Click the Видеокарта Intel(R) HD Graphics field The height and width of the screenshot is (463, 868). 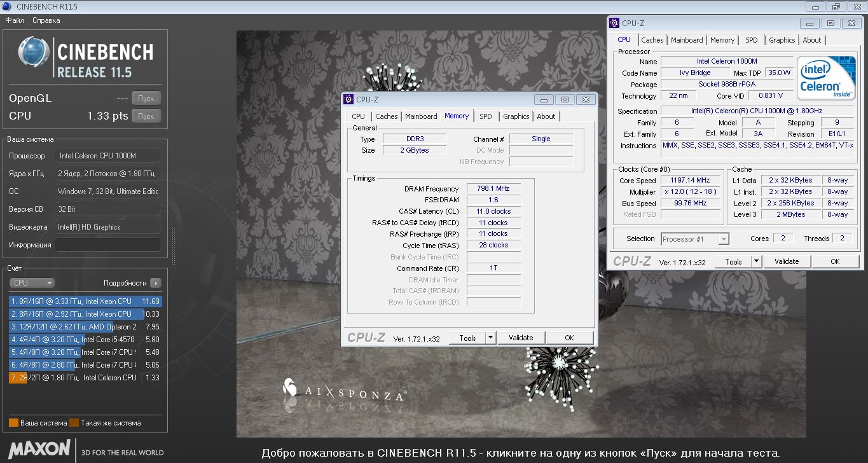click(x=107, y=227)
